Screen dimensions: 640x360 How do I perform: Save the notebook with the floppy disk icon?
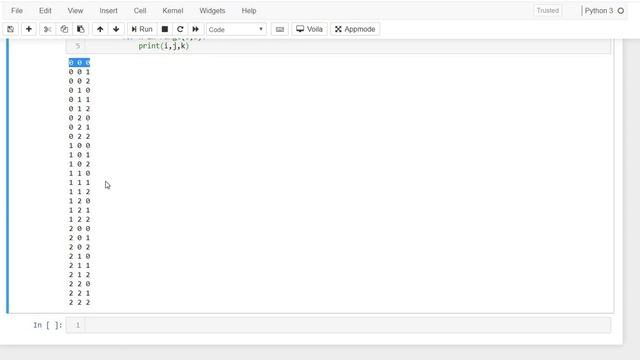pyautogui.click(x=11, y=29)
